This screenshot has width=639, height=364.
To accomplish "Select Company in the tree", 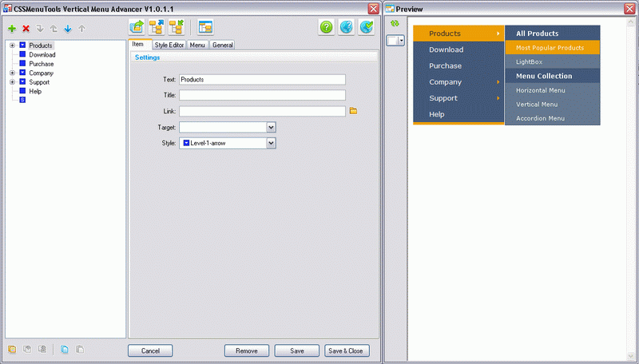I will [x=42, y=73].
